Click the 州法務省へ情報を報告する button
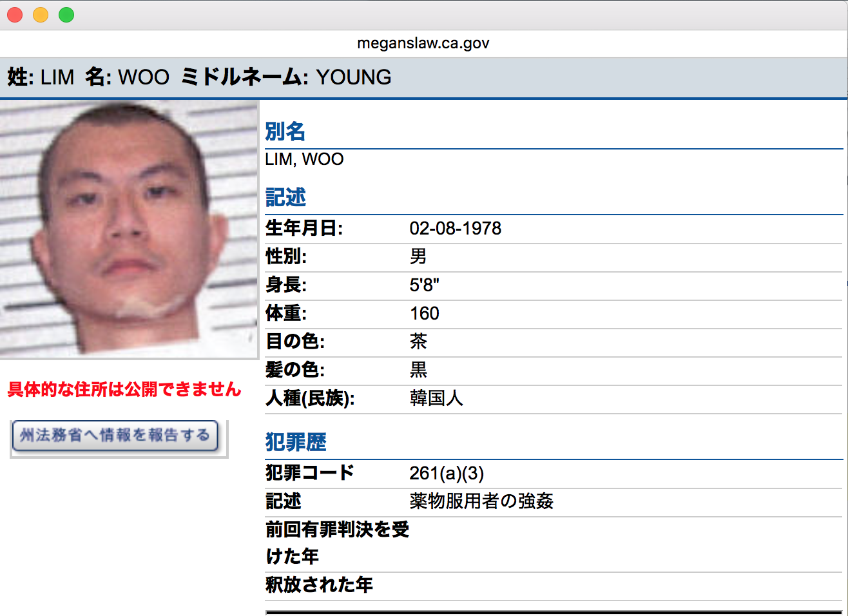Image resolution: width=848 pixels, height=616 pixels. click(x=115, y=436)
